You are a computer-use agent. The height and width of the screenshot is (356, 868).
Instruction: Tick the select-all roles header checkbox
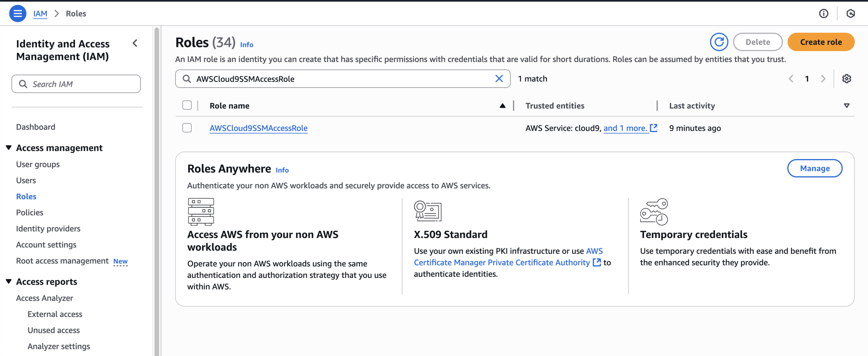(187, 105)
